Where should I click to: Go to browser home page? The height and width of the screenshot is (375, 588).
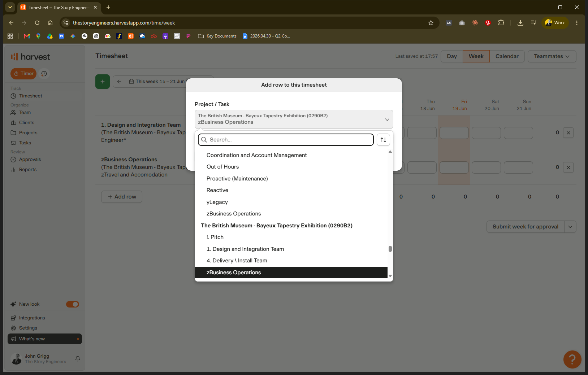(x=50, y=23)
